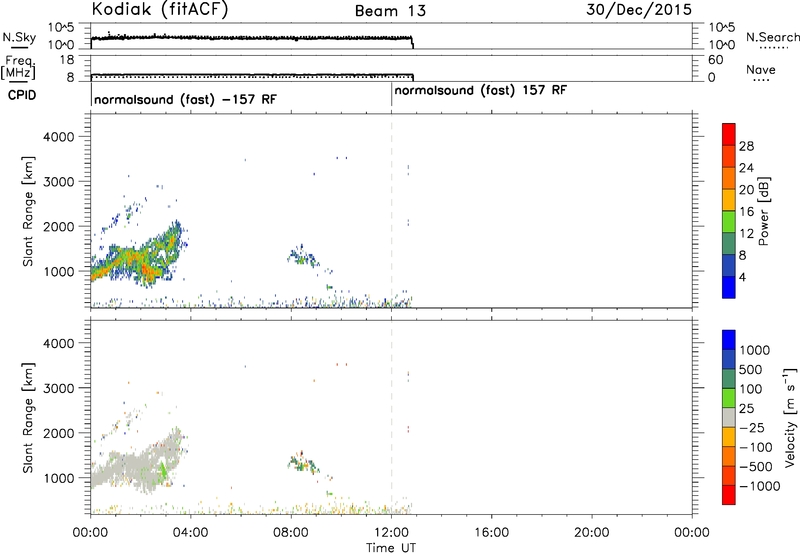The height and width of the screenshot is (554, 800).
Task: Click the 'Velocity [m s-1]' colorbar label
Action: (x=790, y=417)
